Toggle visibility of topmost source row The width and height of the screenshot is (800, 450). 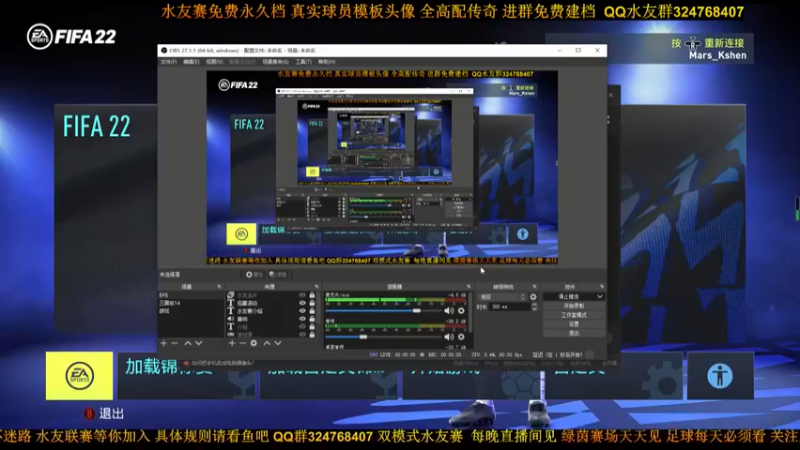[302, 295]
